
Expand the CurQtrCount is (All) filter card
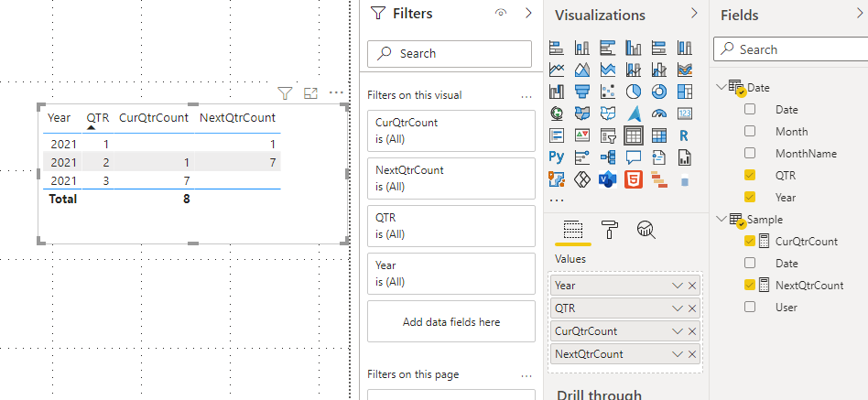click(x=451, y=131)
